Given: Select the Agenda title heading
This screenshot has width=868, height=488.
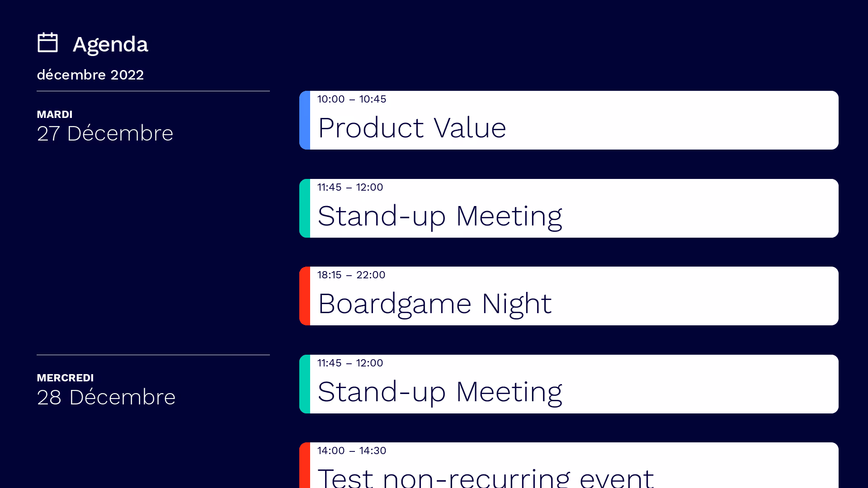Looking at the screenshot, I should pyautogui.click(x=110, y=44).
